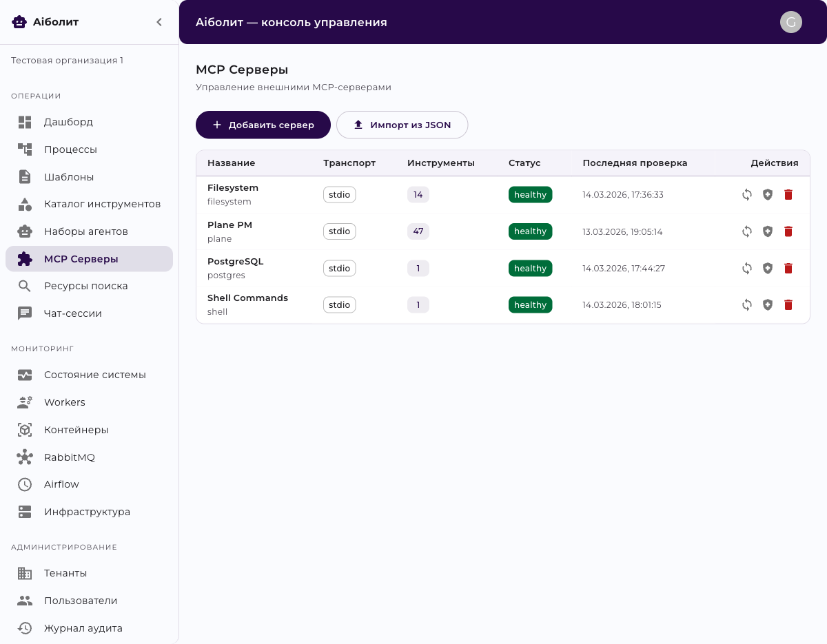Image resolution: width=827 pixels, height=644 pixels.
Task: Delete the Filesystem server with trash icon
Action: click(x=788, y=195)
